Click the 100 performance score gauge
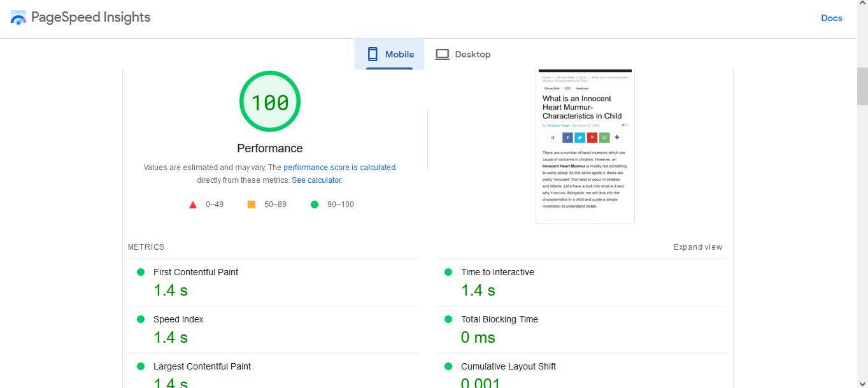 tap(270, 102)
